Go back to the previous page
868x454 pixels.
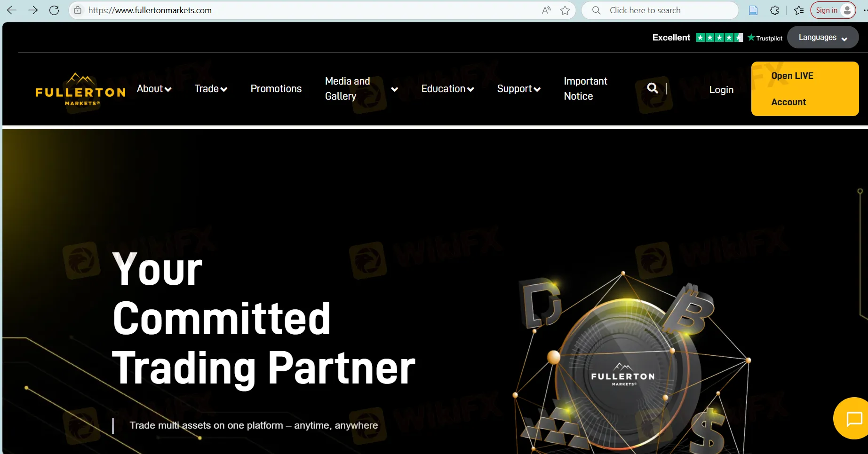tap(12, 10)
